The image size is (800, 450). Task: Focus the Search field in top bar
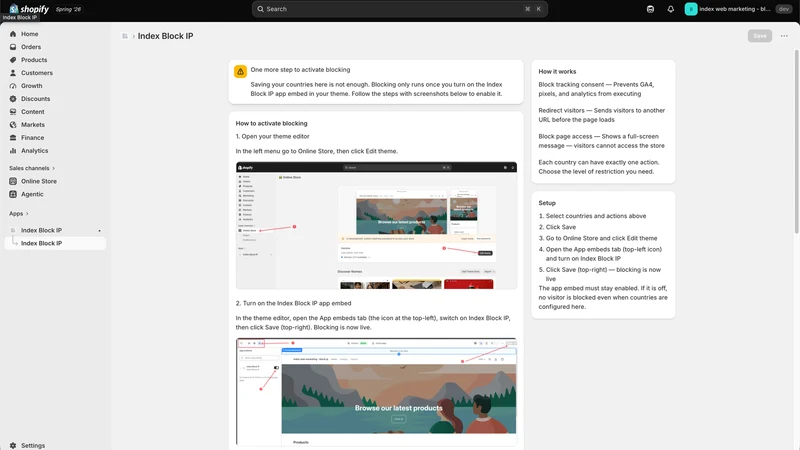coord(399,9)
